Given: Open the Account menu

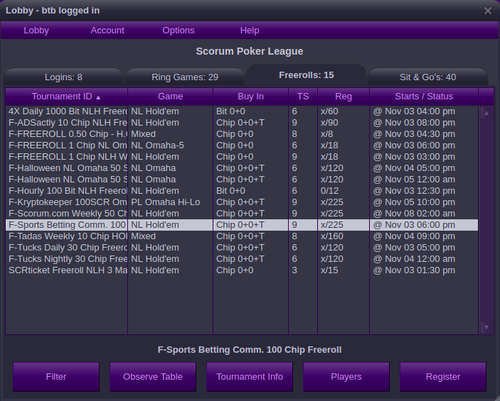Looking at the screenshot, I should [x=107, y=30].
